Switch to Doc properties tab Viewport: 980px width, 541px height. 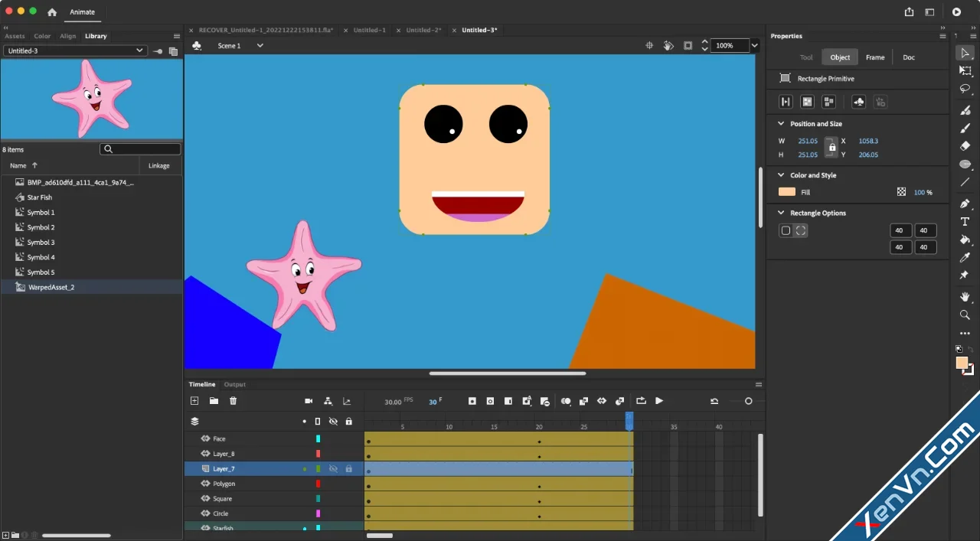(x=909, y=57)
